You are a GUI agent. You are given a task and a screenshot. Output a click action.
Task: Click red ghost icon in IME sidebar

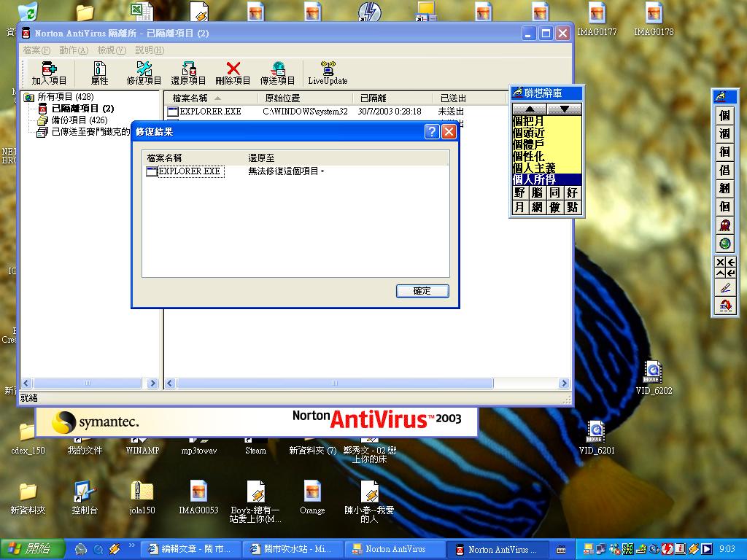[725, 225]
